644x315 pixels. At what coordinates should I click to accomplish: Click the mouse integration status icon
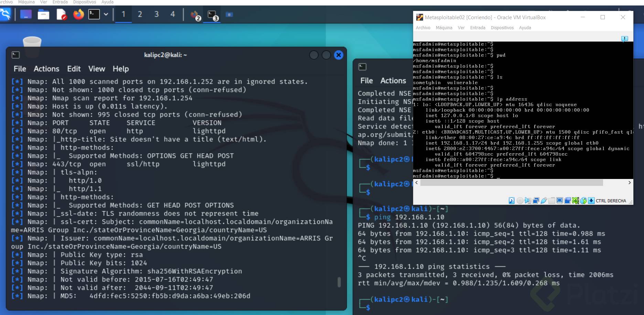click(583, 201)
